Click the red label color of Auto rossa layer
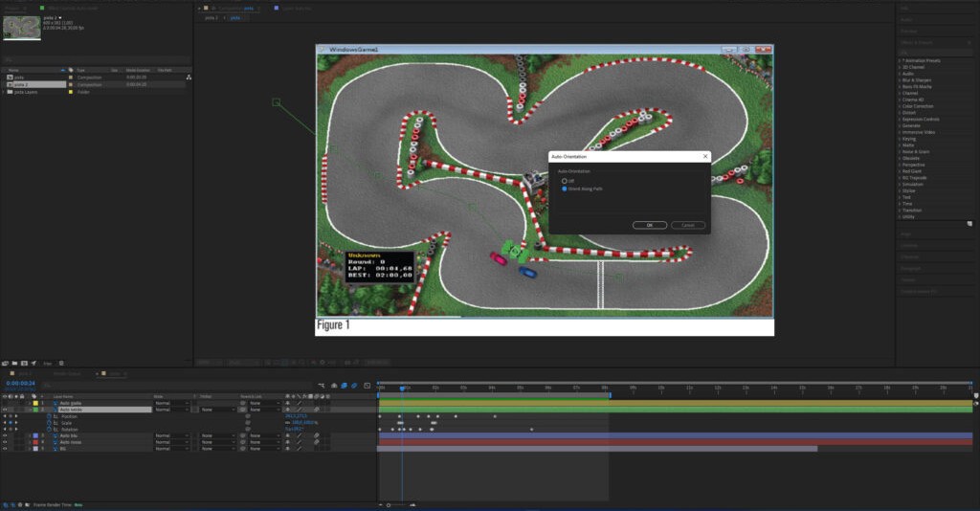The height and width of the screenshot is (511, 980). [x=35, y=442]
